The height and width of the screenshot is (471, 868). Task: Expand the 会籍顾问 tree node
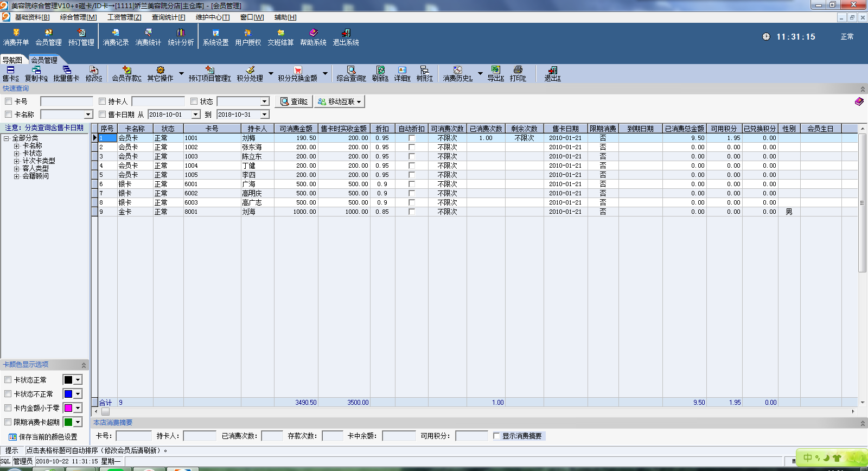[x=16, y=176]
